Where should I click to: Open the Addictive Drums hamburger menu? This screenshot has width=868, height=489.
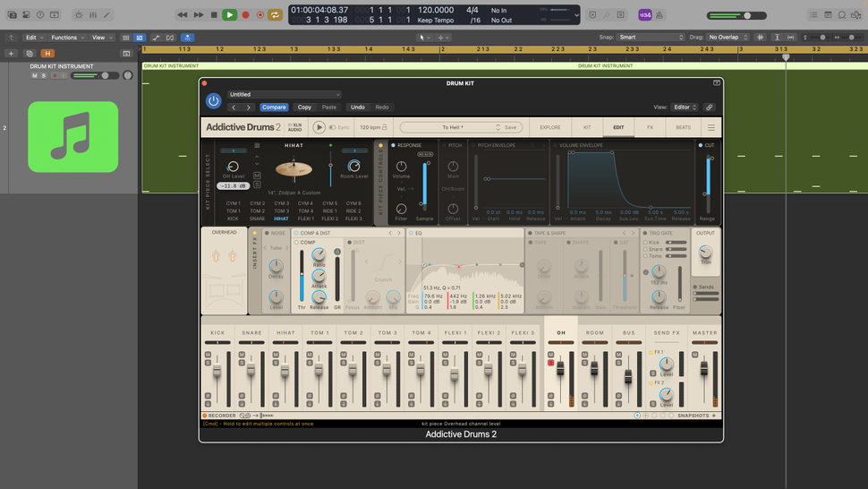[711, 128]
